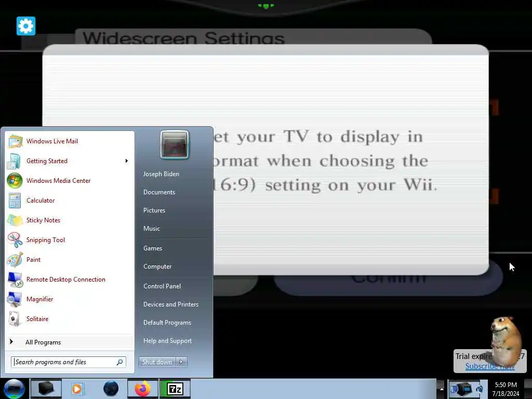Open the media player taskbar icon
532x399 pixels.
77,389
